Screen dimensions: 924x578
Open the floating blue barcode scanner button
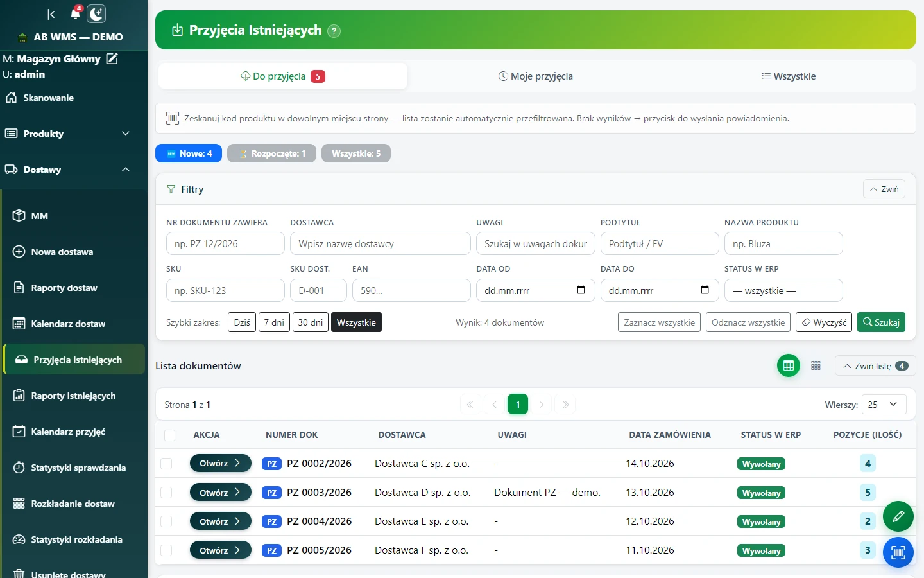point(898,552)
